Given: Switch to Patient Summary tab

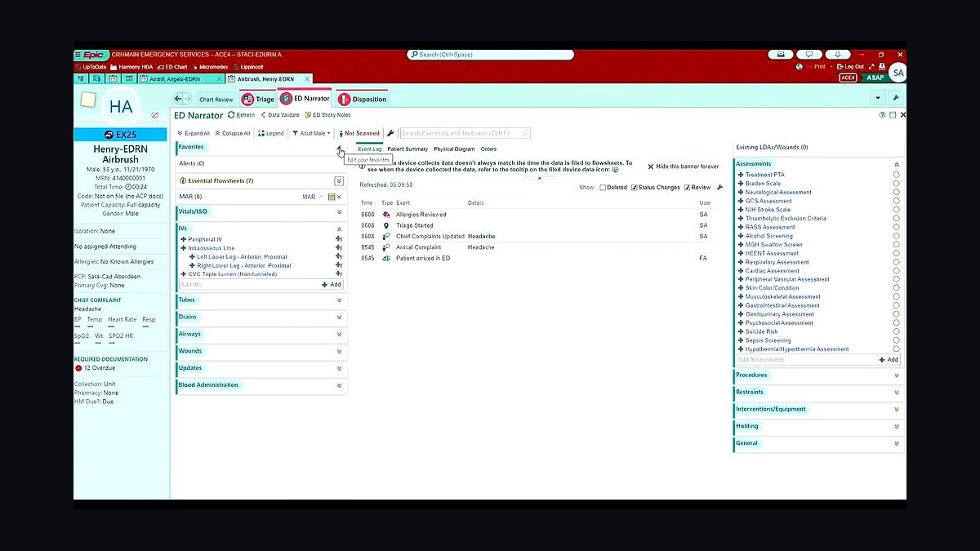Looking at the screenshot, I should 408,149.
